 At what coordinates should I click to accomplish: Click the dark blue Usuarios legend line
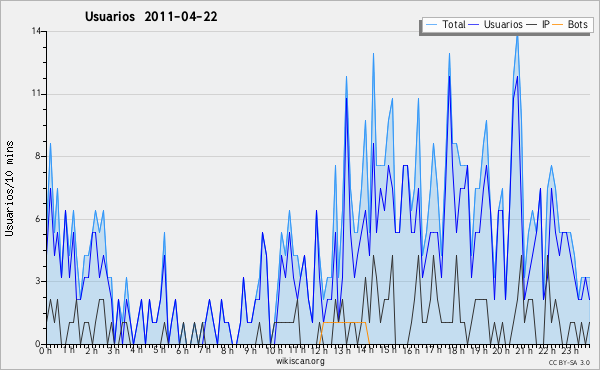474,25
